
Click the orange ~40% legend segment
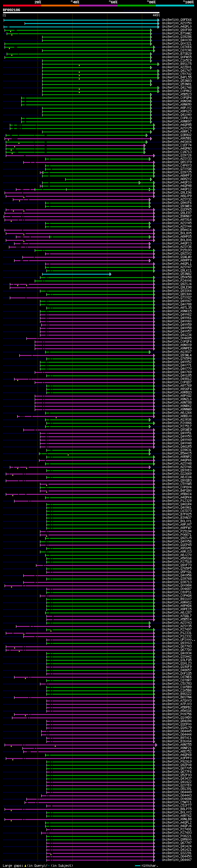coord(60,6)
